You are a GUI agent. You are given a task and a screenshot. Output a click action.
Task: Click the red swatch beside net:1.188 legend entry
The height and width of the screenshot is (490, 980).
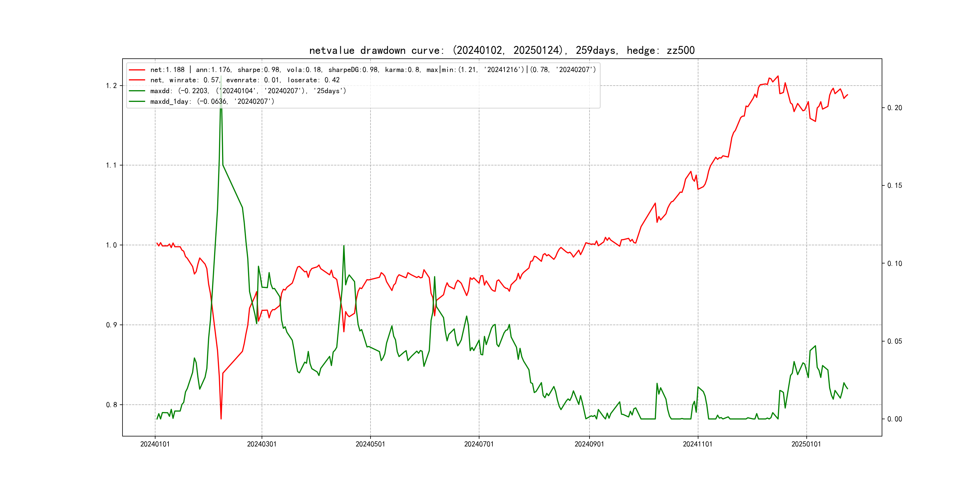(x=137, y=70)
